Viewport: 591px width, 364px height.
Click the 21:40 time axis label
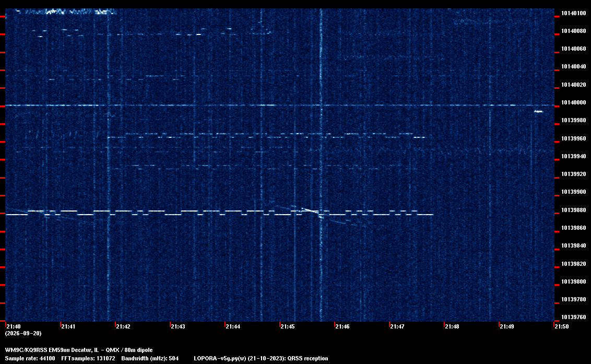(x=14, y=326)
